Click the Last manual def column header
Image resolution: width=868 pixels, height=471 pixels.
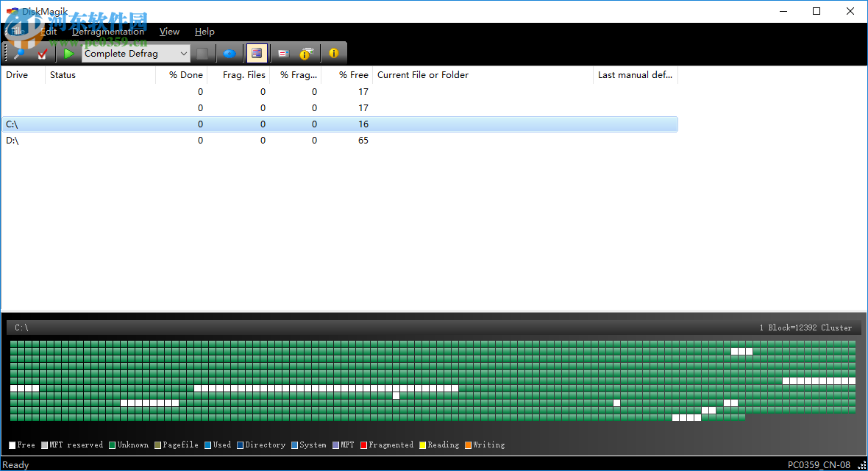coord(635,74)
